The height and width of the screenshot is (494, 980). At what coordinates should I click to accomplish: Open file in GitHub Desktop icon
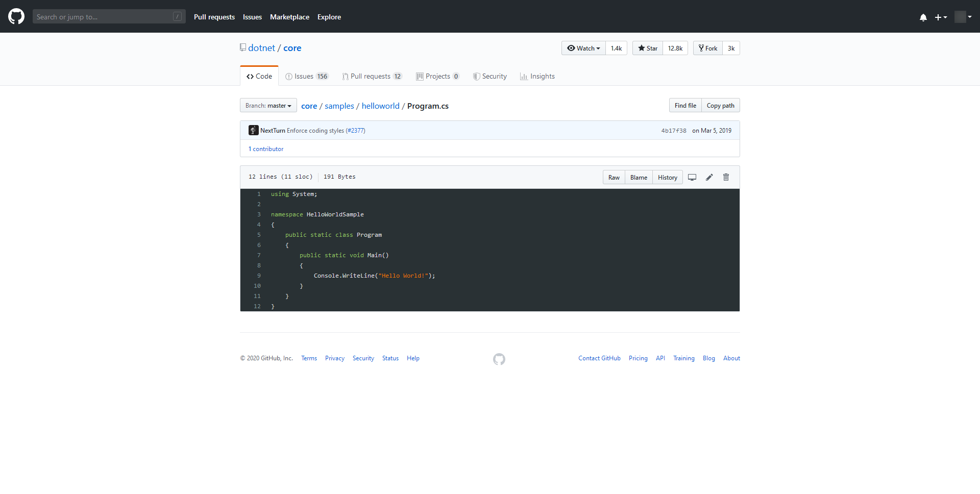692,177
